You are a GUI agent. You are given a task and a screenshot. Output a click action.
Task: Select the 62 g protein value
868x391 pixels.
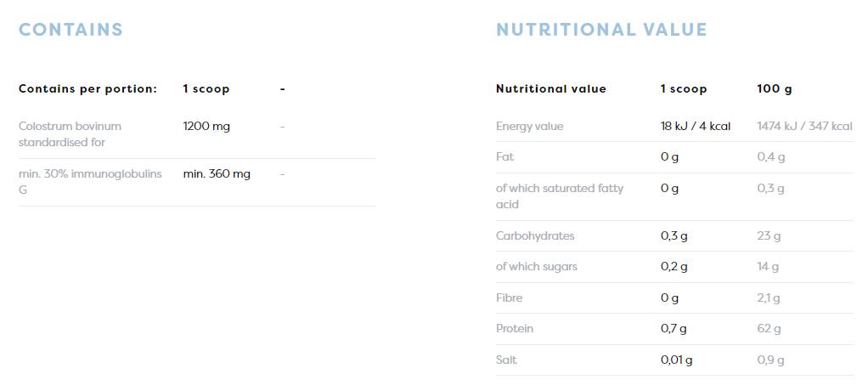click(x=769, y=328)
